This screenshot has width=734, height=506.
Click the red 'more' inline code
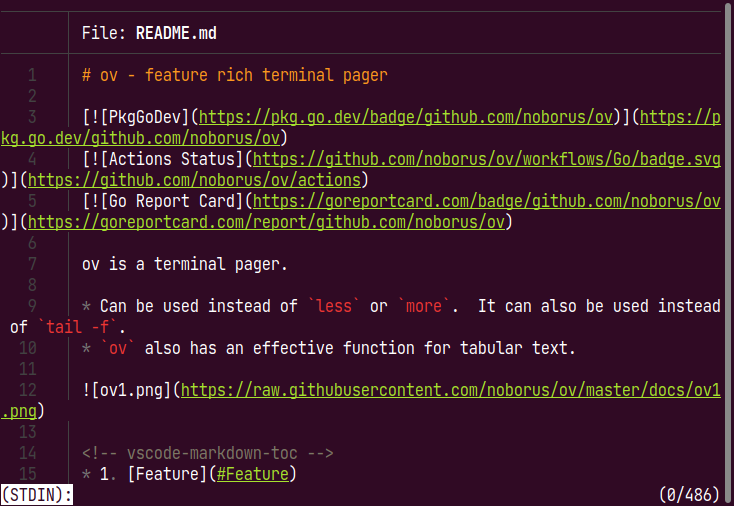click(x=424, y=307)
